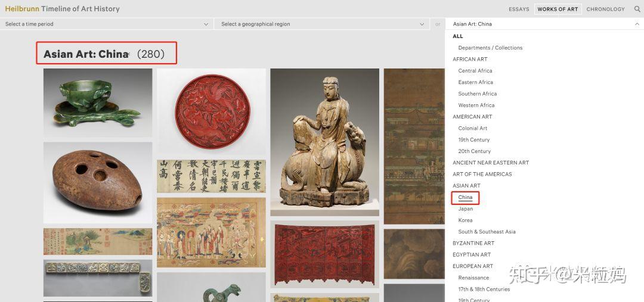Select AMERICAN ART category
Image resolution: width=644 pixels, height=302 pixels.
click(472, 117)
